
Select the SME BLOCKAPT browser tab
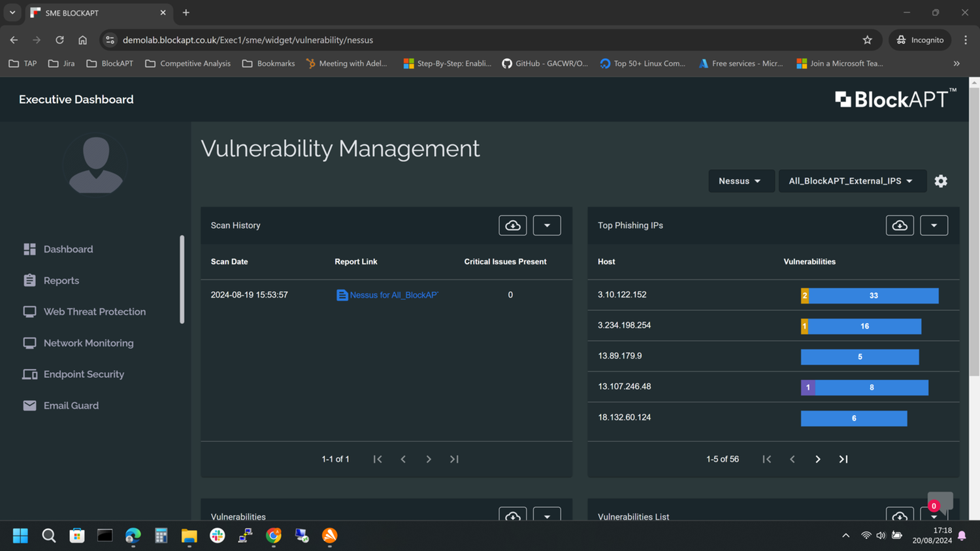(98, 12)
